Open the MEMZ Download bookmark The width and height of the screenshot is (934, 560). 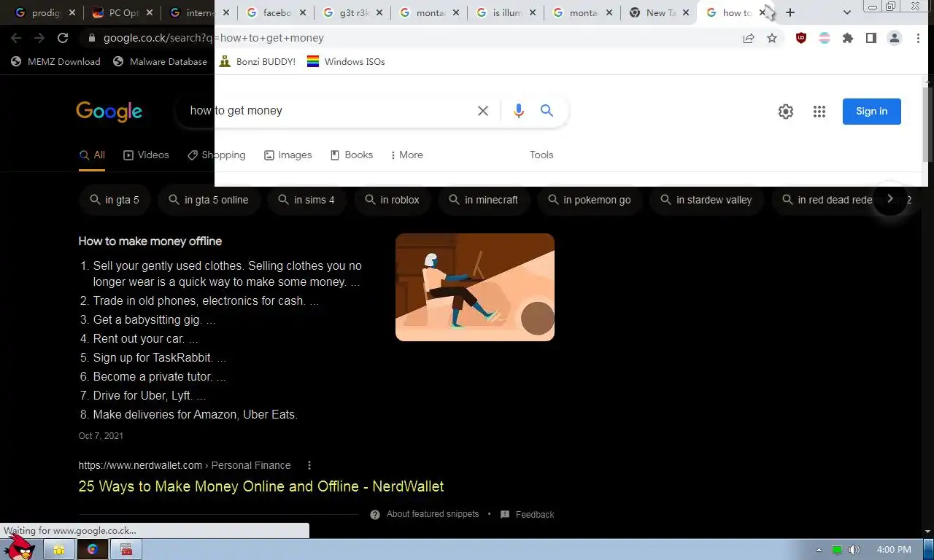coord(55,62)
